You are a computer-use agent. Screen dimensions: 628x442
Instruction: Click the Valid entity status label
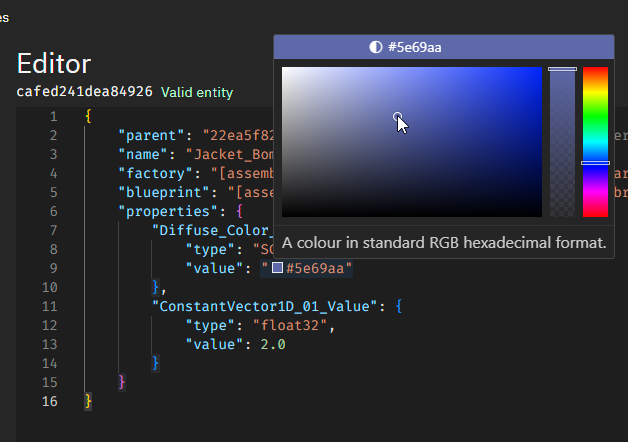tap(197, 92)
